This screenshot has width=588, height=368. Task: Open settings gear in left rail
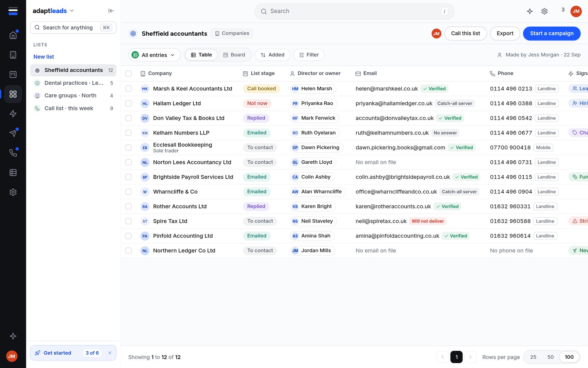(13, 192)
